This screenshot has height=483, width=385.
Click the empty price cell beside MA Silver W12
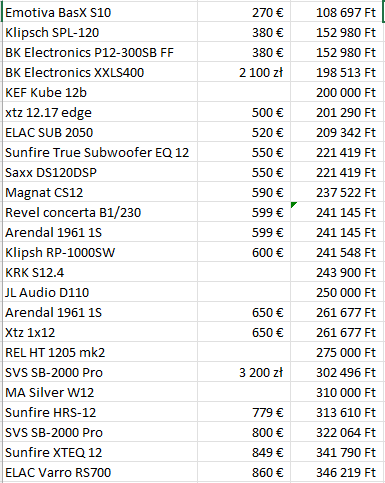[x=244, y=392]
